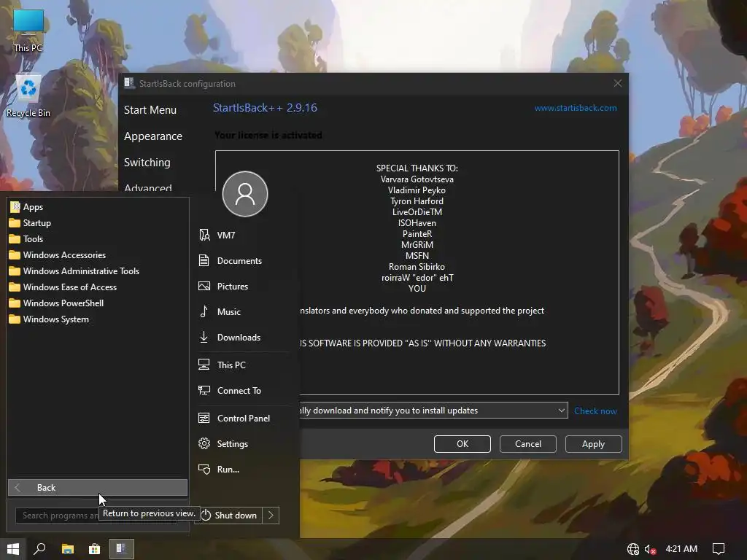Viewport: 747px width, 560px height.
Task: Click Cancel in StartIsBack configuration
Action: tap(528, 444)
